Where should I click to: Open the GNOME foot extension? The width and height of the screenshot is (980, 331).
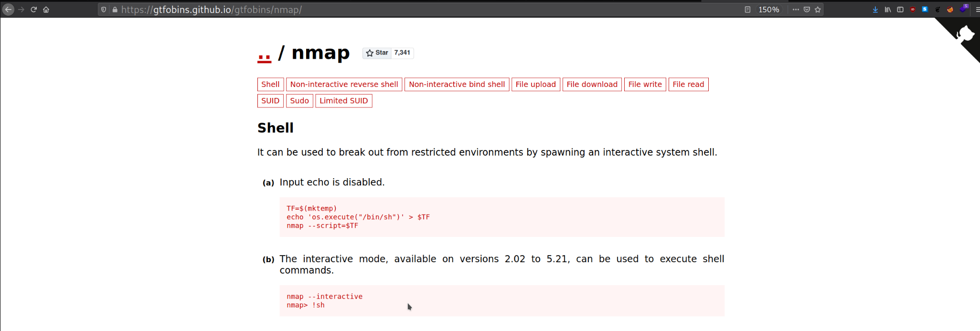[x=937, y=10]
